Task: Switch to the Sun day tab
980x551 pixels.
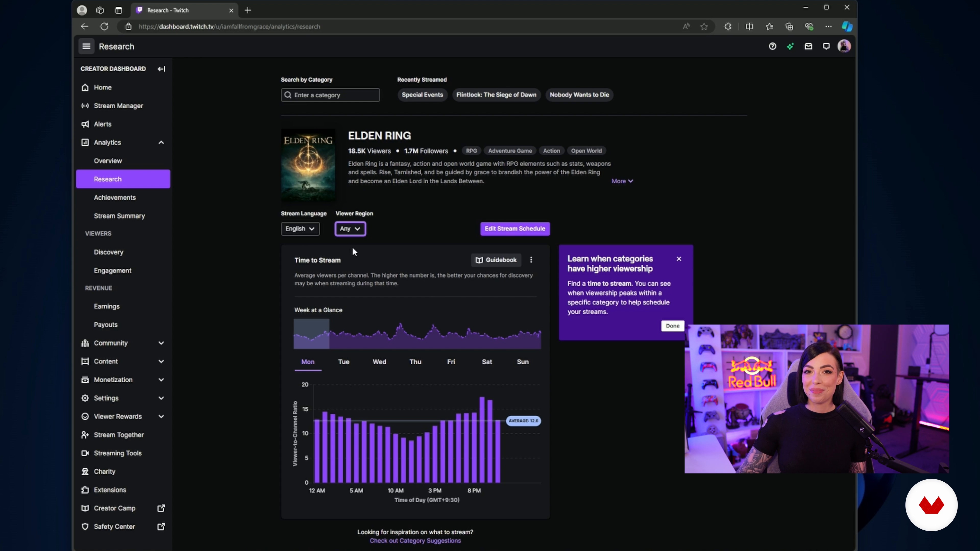Action: [523, 362]
